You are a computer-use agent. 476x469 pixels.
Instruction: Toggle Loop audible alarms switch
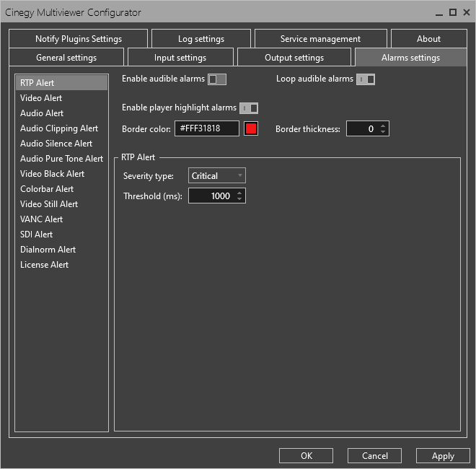366,79
